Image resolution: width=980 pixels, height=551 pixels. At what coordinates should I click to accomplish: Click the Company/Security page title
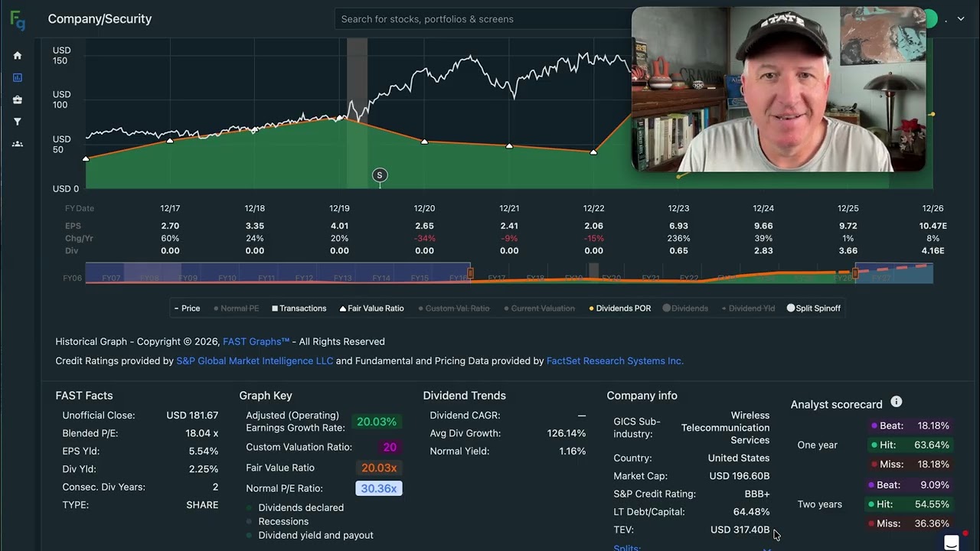coord(100,19)
